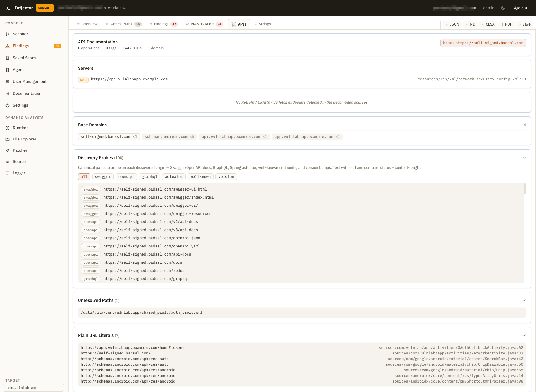Click the Intjector terminal logo icon

tap(8, 8)
